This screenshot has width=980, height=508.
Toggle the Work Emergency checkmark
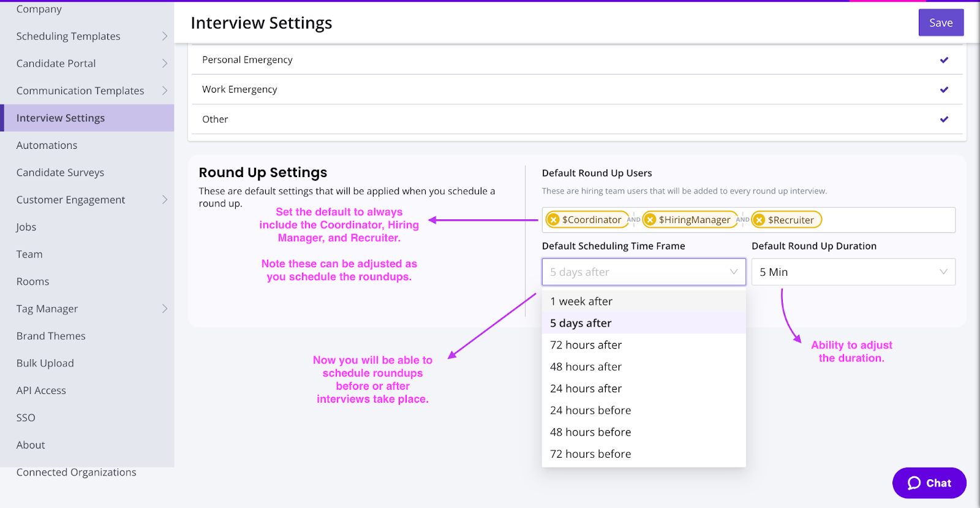(x=944, y=89)
